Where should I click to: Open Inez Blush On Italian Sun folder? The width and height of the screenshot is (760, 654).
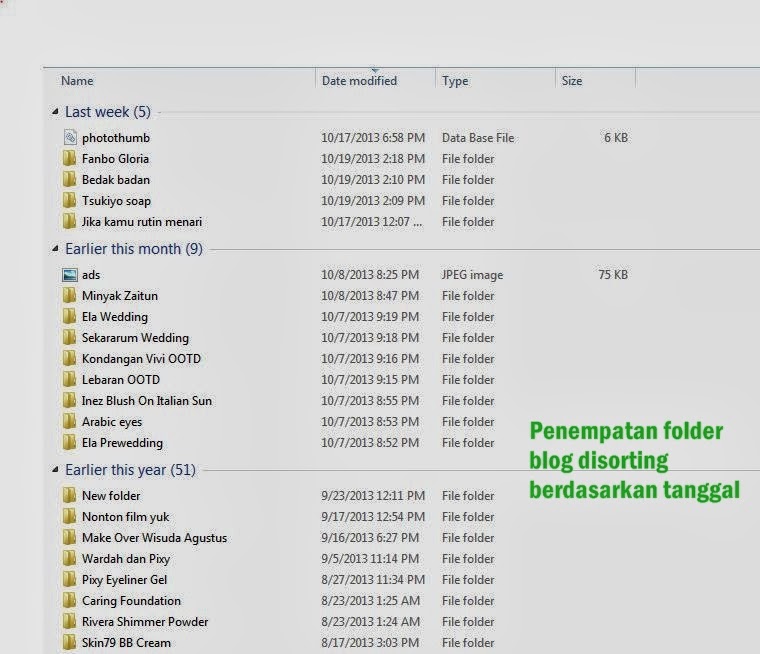point(146,401)
